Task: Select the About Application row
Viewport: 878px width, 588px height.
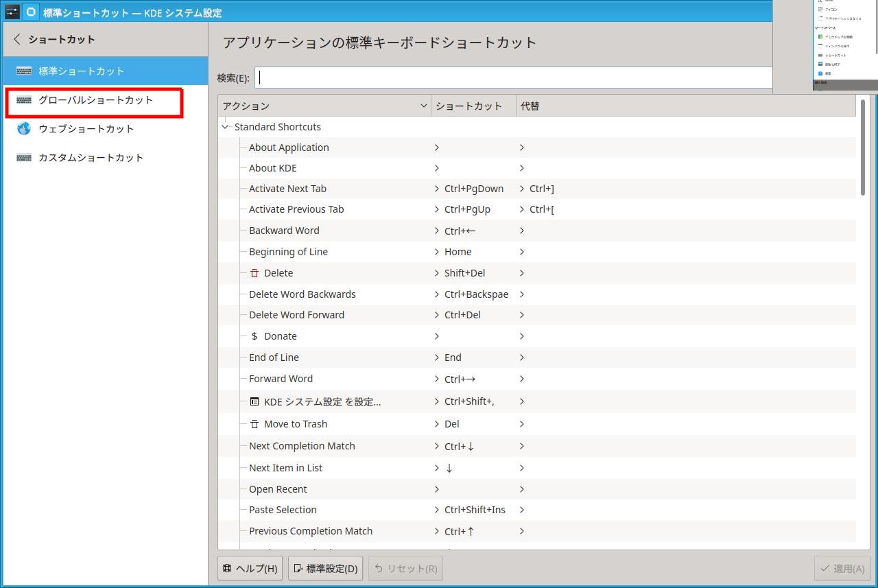Action: (x=537, y=148)
